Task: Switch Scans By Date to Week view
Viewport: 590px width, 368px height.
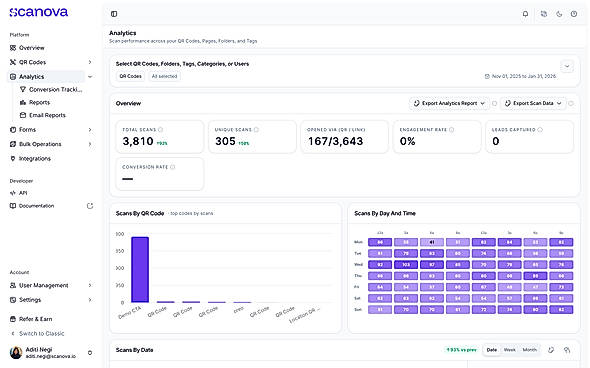Action: pos(509,350)
